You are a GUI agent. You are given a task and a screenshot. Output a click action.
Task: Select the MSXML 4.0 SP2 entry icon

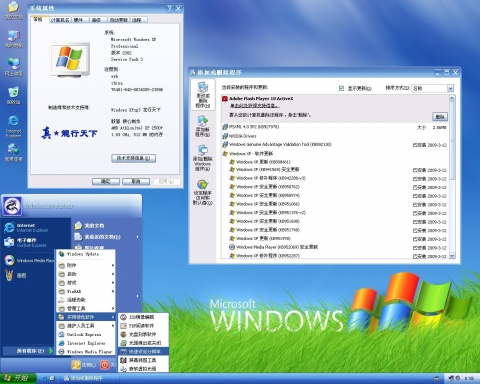point(225,127)
